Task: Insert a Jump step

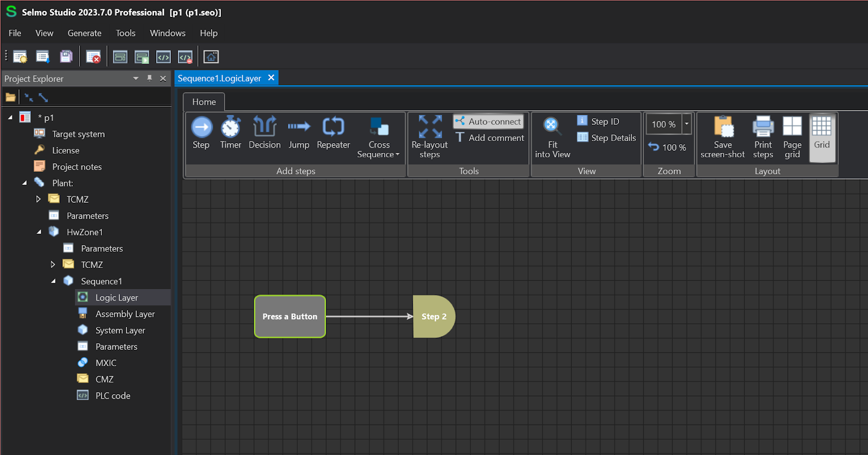Action: (x=299, y=133)
